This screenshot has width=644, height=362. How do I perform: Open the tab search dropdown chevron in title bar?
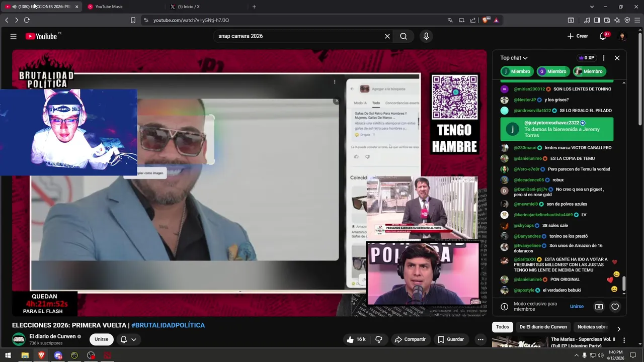(x=592, y=7)
